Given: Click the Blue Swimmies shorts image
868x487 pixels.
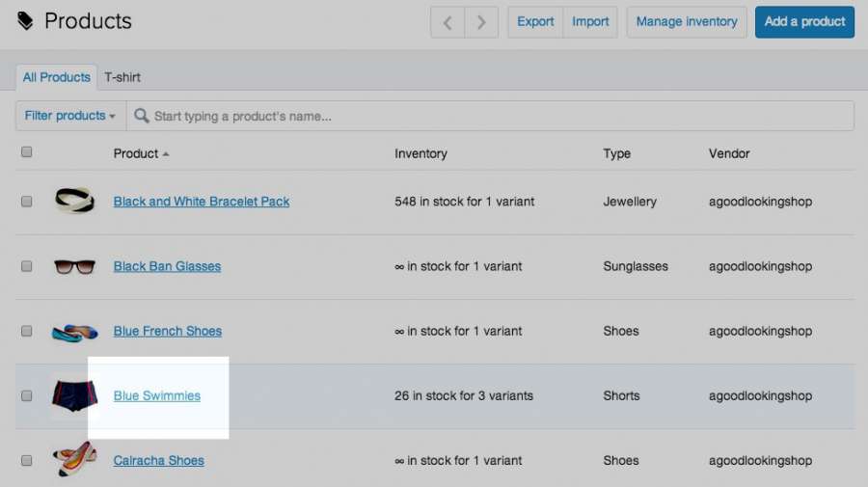Looking at the screenshot, I should [x=74, y=395].
